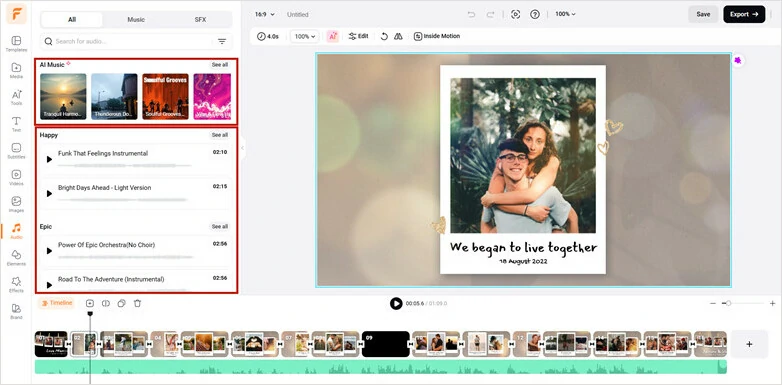
Task: Open the Audio sidebar panel
Action: click(x=16, y=231)
